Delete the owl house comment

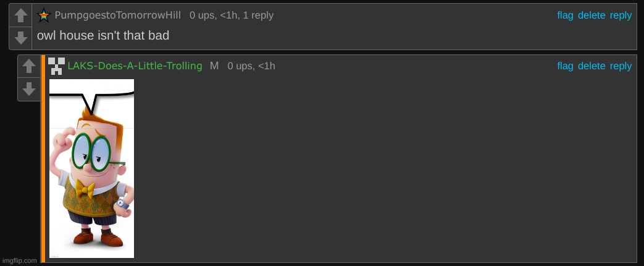point(592,15)
